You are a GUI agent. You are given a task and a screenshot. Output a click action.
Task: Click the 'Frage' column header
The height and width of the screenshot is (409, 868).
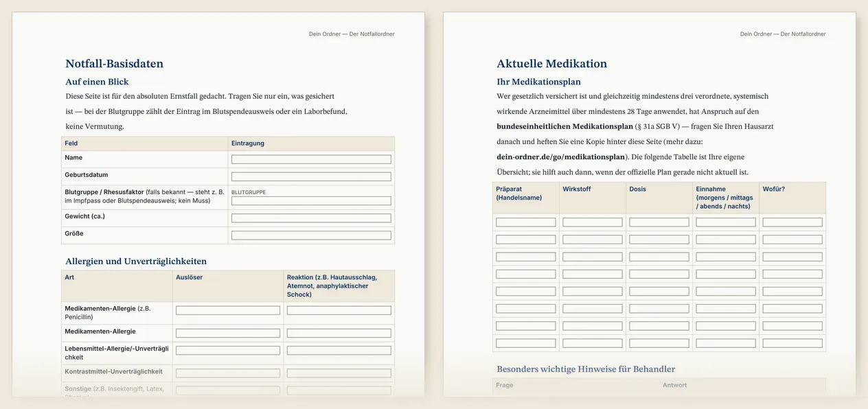point(505,385)
